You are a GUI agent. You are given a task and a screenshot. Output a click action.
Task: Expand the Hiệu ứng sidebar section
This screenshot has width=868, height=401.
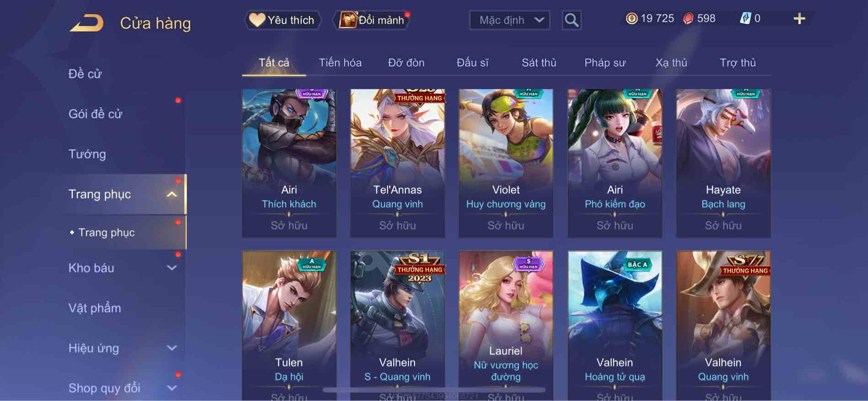click(x=171, y=348)
